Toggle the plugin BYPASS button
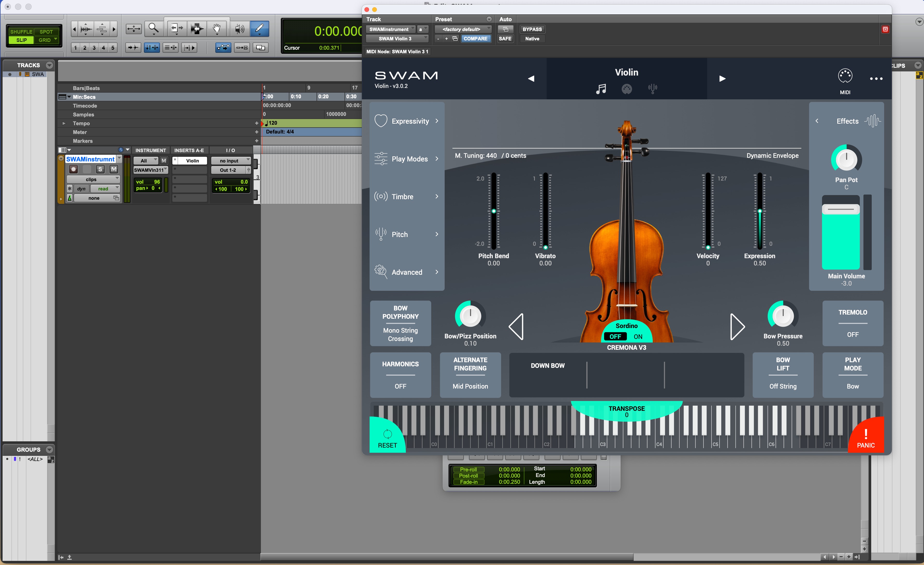 (532, 29)
